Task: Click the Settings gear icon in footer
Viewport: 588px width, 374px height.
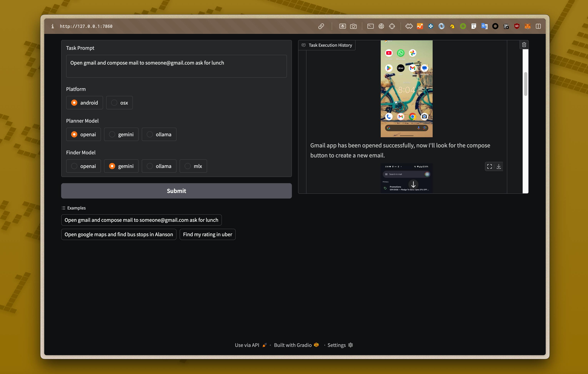Action: (x=350, y=345)
